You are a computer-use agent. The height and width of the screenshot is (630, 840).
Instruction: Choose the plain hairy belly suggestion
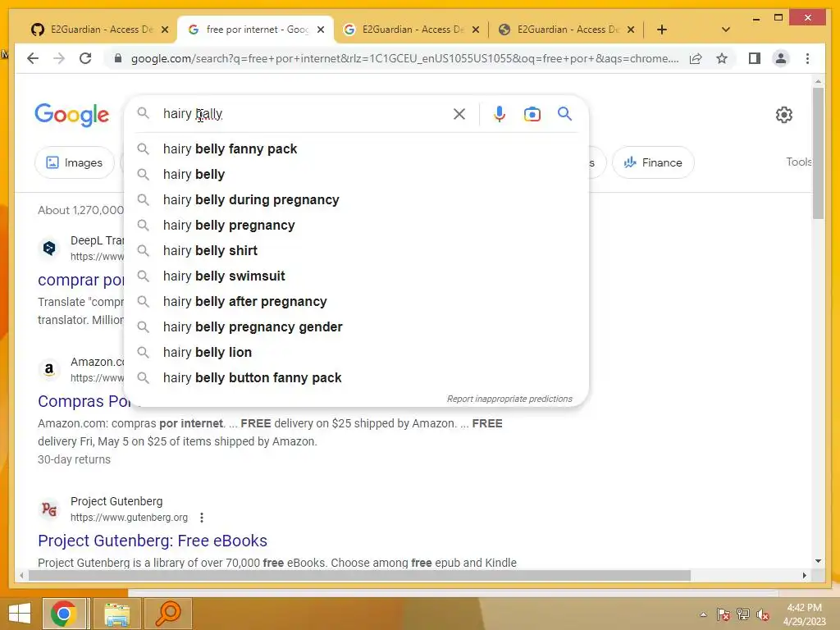point(356,174)
